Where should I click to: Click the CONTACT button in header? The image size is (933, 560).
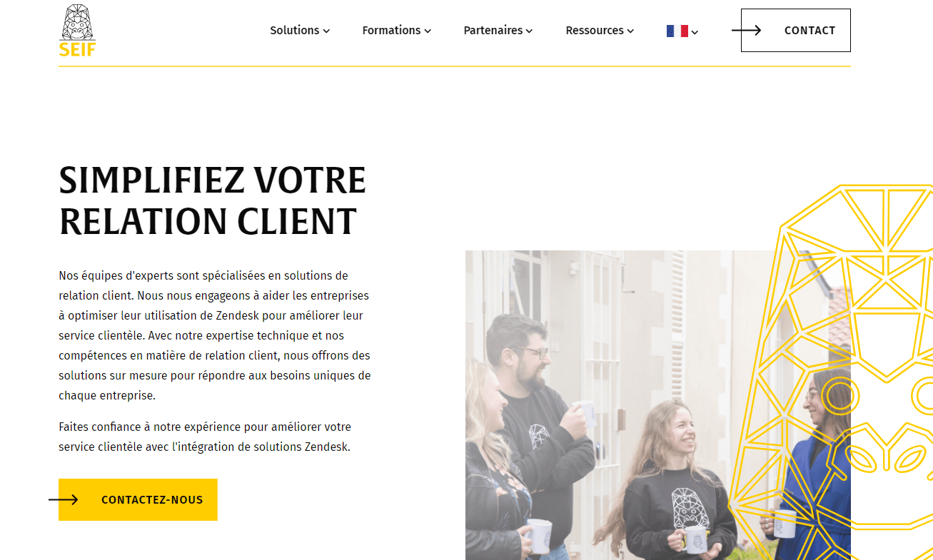[796, 30]
